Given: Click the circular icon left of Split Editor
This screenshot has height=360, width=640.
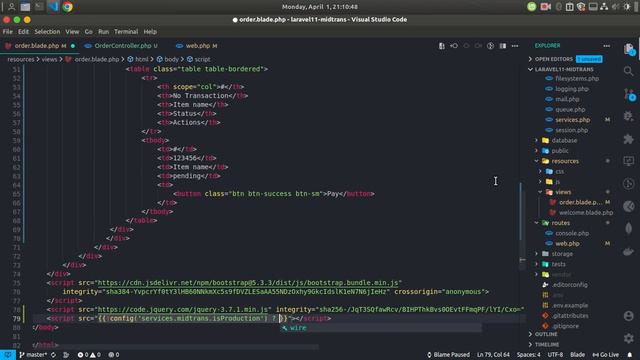Looking at the screenshot, I should pyautogui.click(x=491, y=46).
